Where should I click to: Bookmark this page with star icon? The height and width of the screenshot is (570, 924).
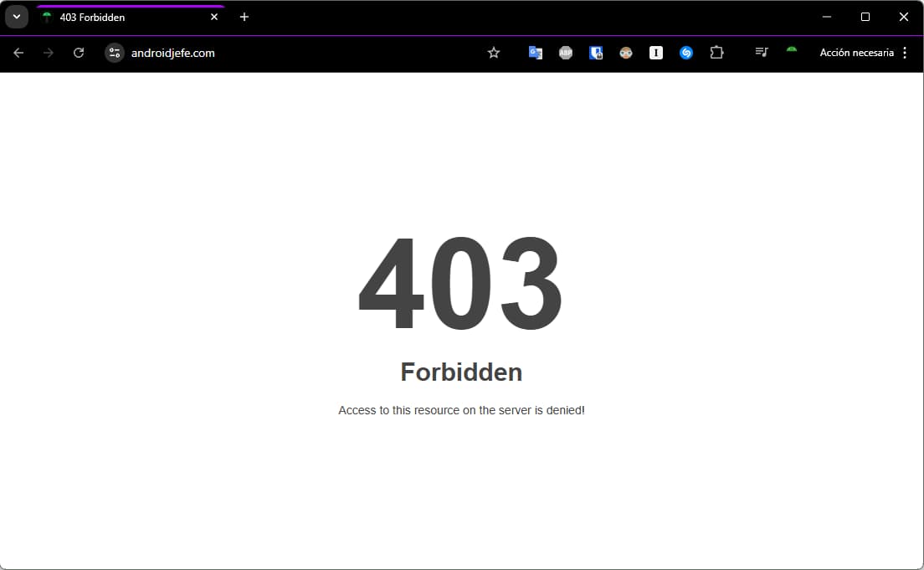pyautogui.click(x=494, y=53)
